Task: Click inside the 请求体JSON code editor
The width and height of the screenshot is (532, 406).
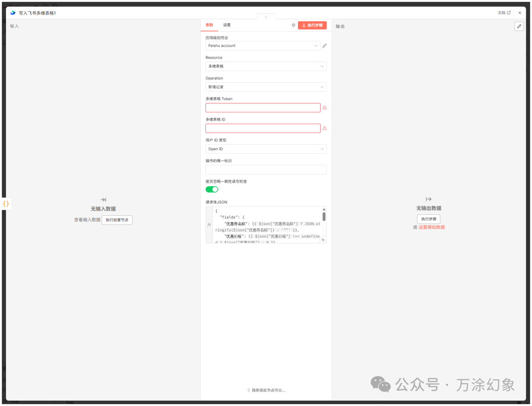Action: tap(267, 225)
